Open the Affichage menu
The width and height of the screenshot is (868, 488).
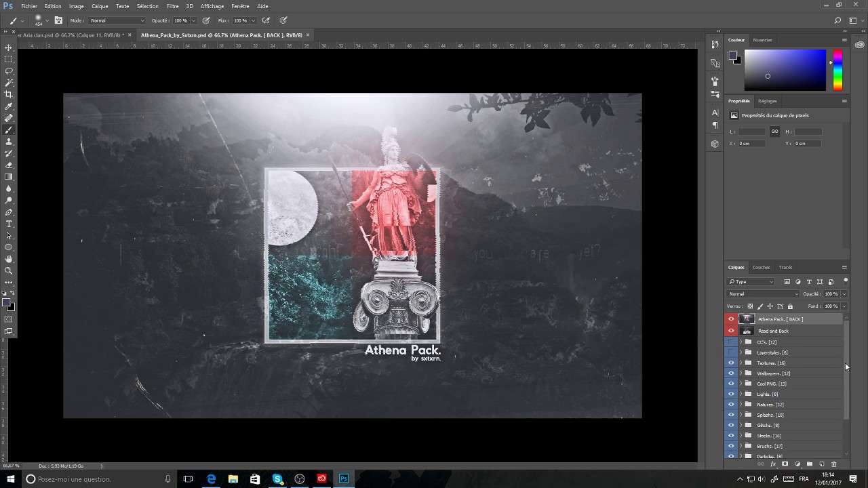(x=212, y=6)
